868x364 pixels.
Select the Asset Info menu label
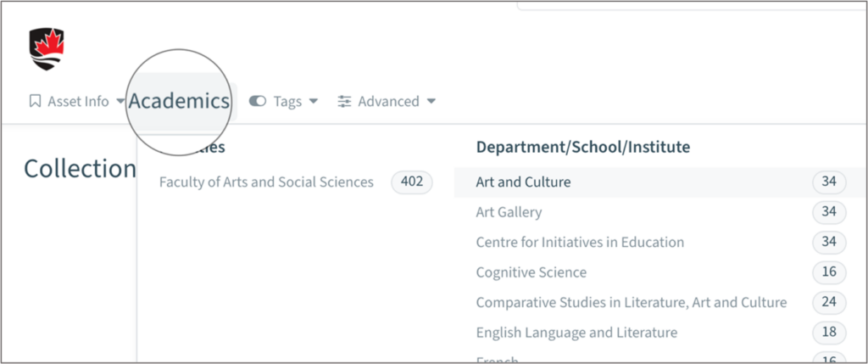point(78,101)
